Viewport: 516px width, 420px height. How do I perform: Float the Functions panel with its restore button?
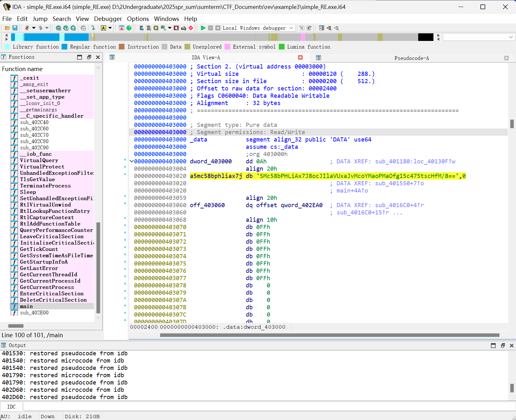click(x=89, y=57)
